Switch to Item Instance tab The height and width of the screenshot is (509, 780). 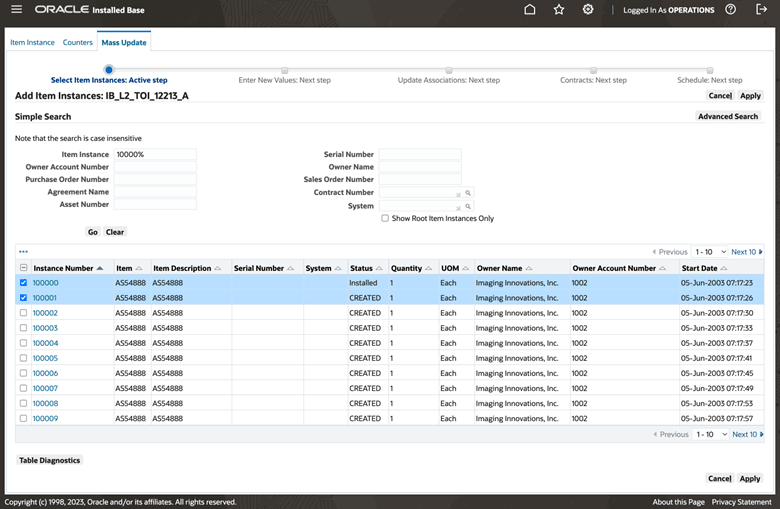click(x=32, y=42)
